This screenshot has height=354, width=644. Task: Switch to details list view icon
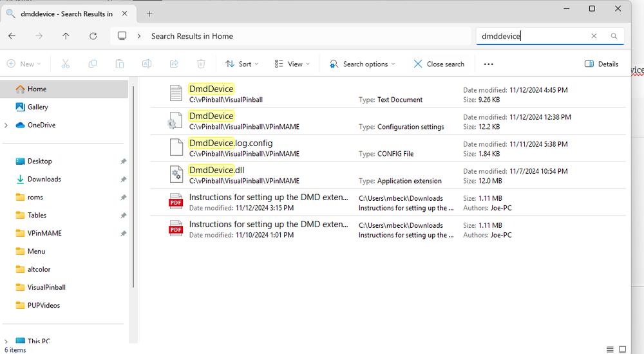[x=610, y=349]
